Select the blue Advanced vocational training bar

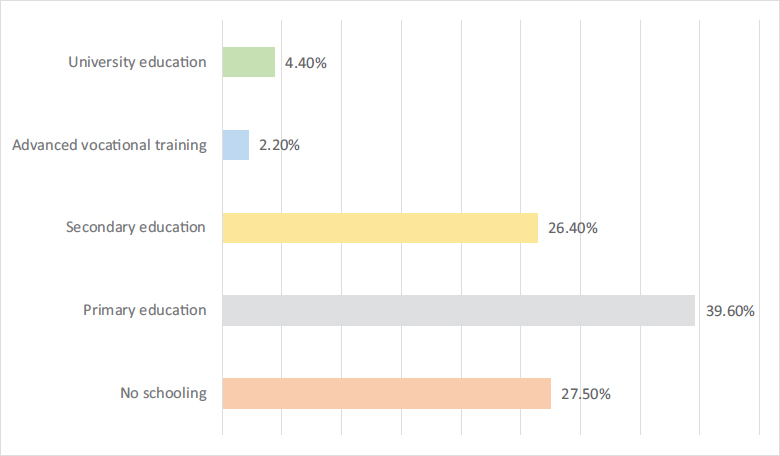[235, 145]
